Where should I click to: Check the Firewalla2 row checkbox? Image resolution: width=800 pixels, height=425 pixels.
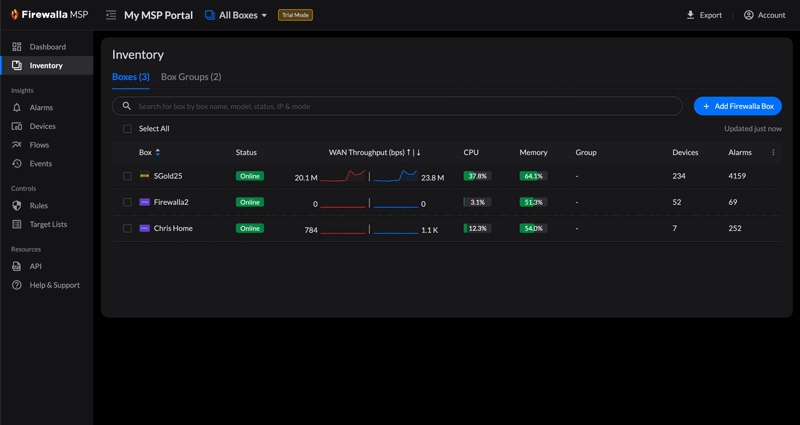click(x=127, y=202)
